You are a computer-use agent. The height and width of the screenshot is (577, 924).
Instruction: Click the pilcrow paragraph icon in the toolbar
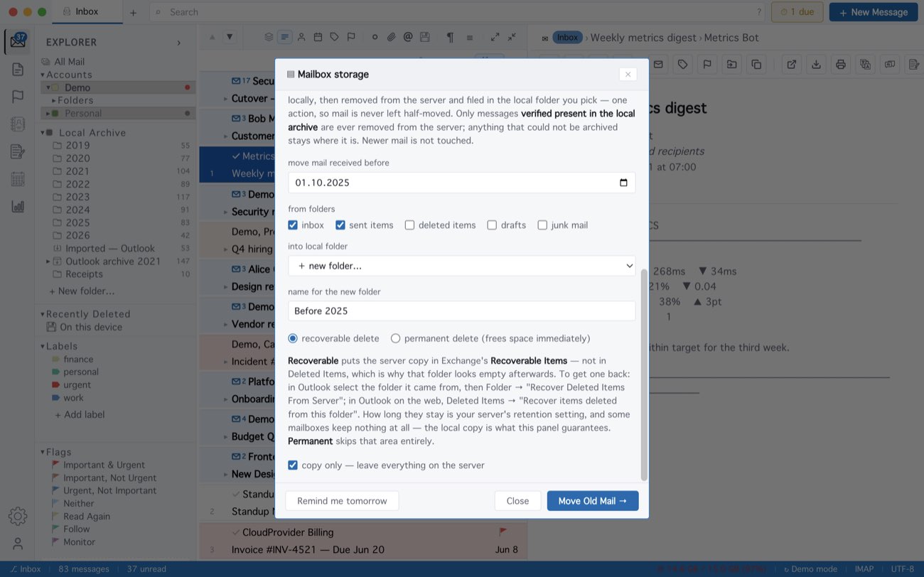coord(450,37)
